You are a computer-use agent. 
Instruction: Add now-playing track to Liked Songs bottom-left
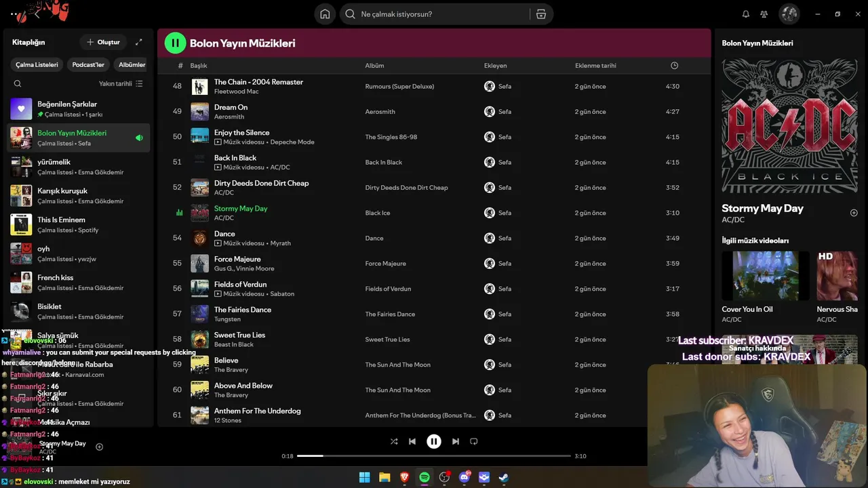coord(99,447)
